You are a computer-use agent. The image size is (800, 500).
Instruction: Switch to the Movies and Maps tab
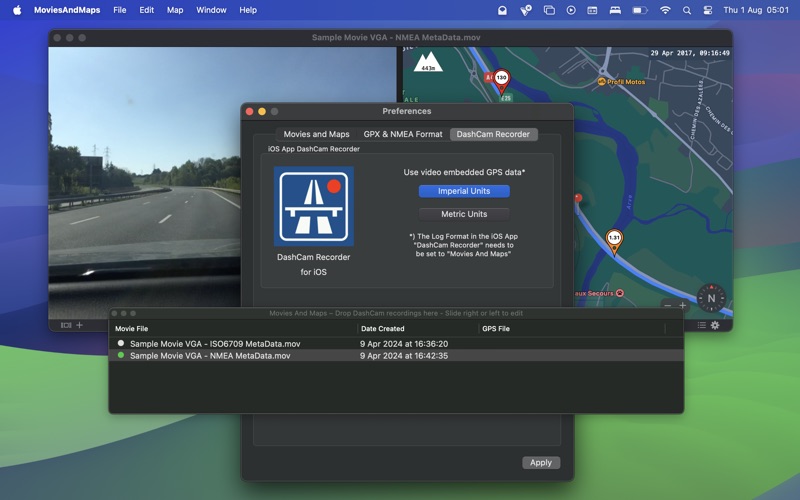click(316, 134)
